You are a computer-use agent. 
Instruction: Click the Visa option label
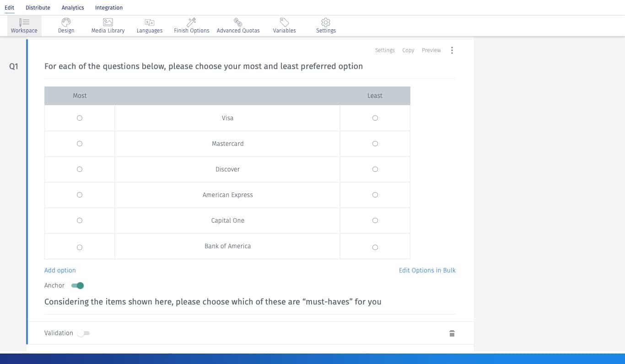[x=227, y=118]
